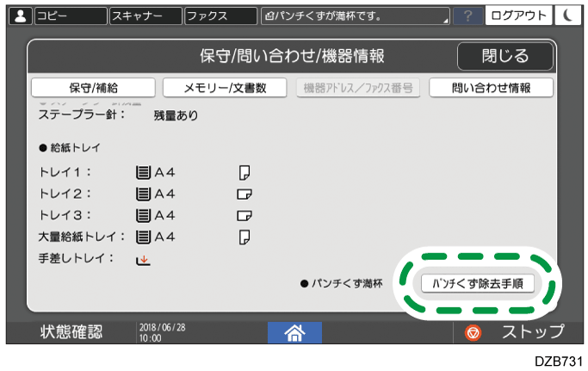This screenshot has height=371, width=588.
Task: Click トレイ1 paper orientation icon
Action: pos(244,172)
